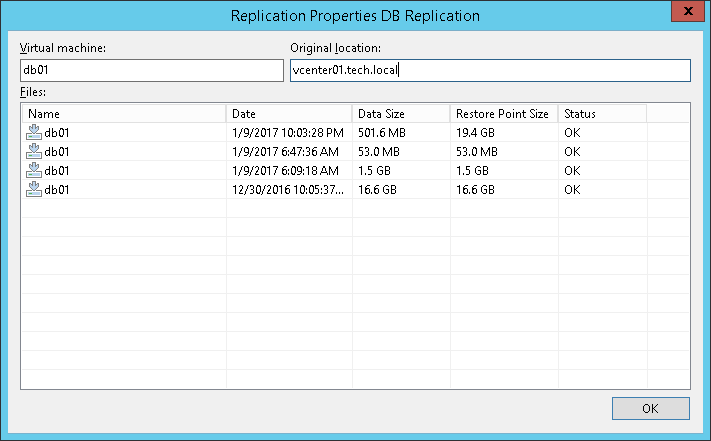
Task: Click OK status of the 53.0 MB row
Action: [x=572, y=151]
